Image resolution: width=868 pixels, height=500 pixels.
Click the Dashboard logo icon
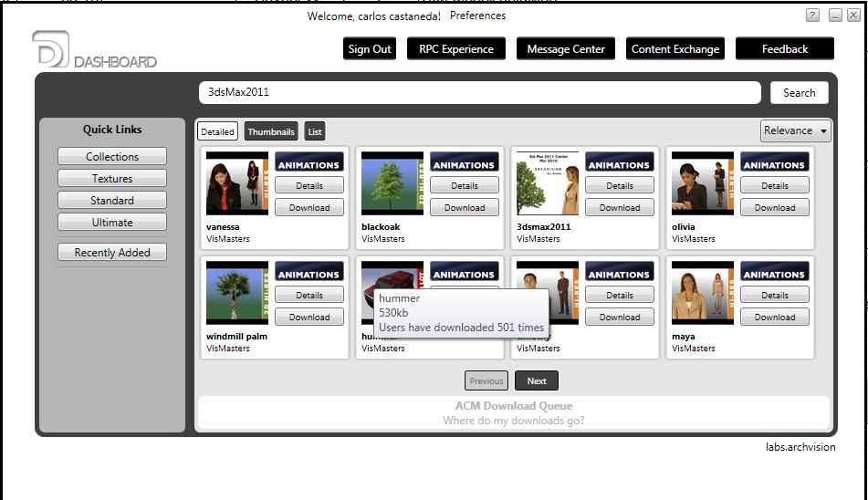coord(51,49)
